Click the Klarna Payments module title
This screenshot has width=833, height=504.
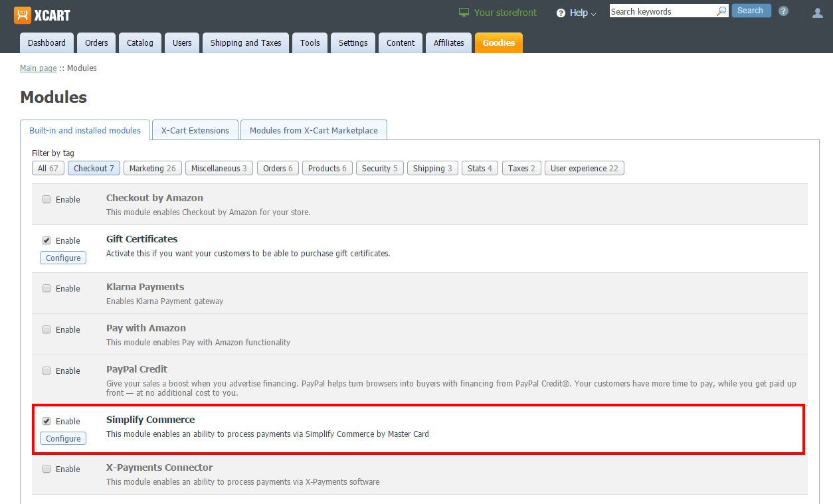coord(145,287)
